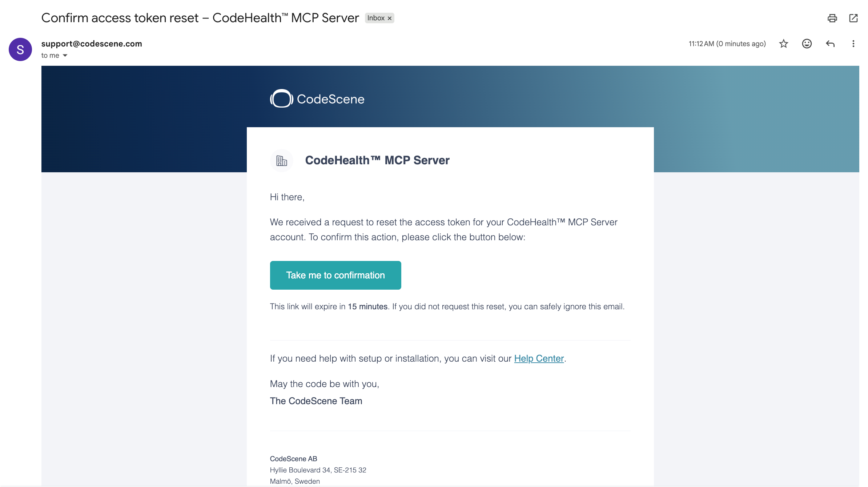
Task: Open the three-dot More options menu
Action: click(853, 44)
